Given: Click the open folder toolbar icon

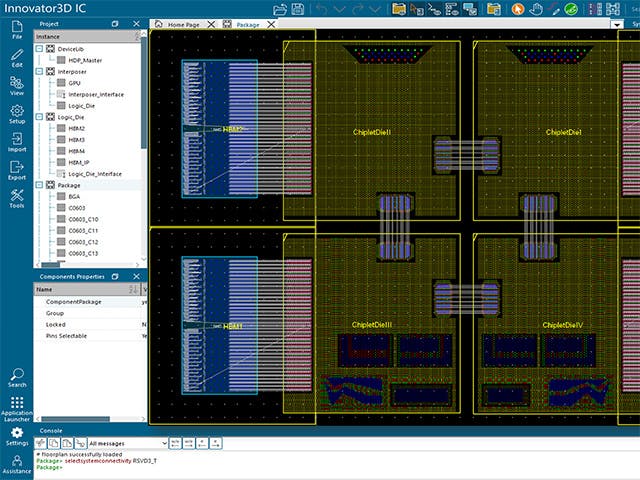Looking at the screenshot, I should (280, 9).
